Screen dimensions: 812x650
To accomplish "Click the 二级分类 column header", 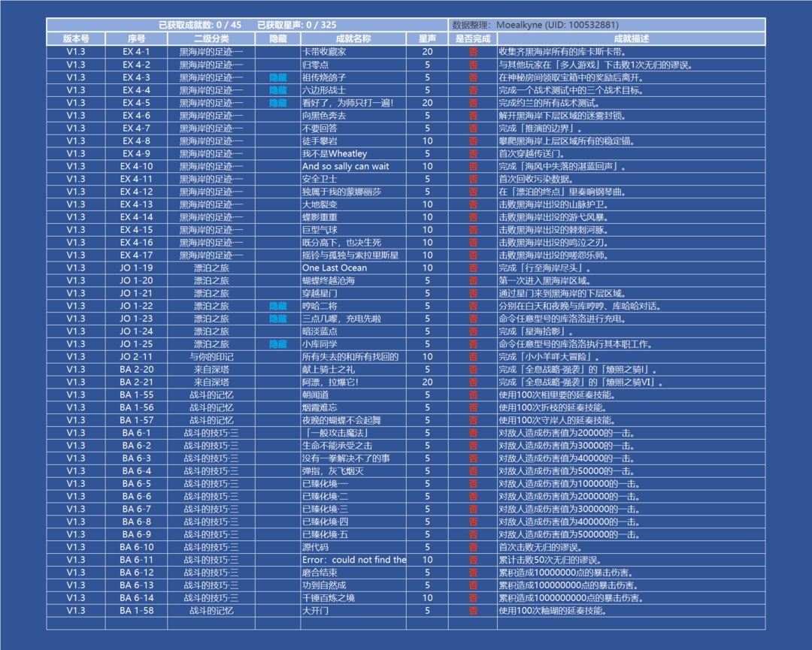I will pos(211,38).
